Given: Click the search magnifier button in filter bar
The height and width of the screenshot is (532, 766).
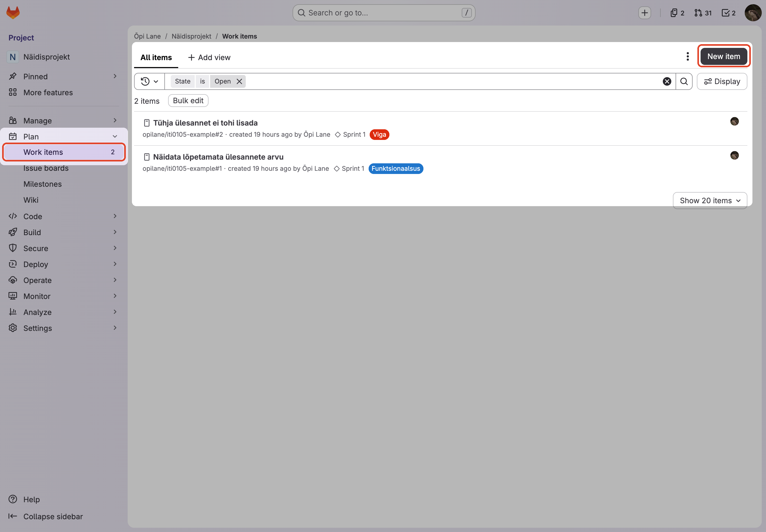Looking at the screenshot, I should [x=684, y=81].
